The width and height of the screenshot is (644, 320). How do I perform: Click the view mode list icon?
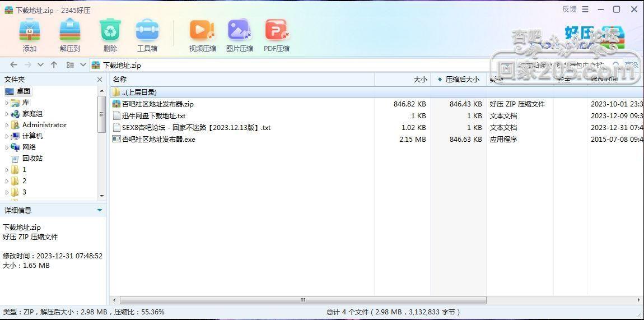(70, 65)
